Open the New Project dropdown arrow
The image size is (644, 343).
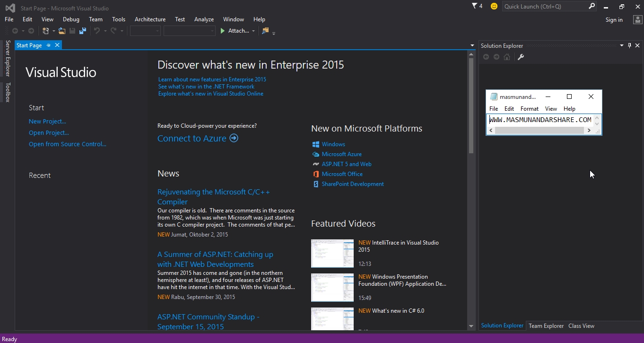pos(53,31)
